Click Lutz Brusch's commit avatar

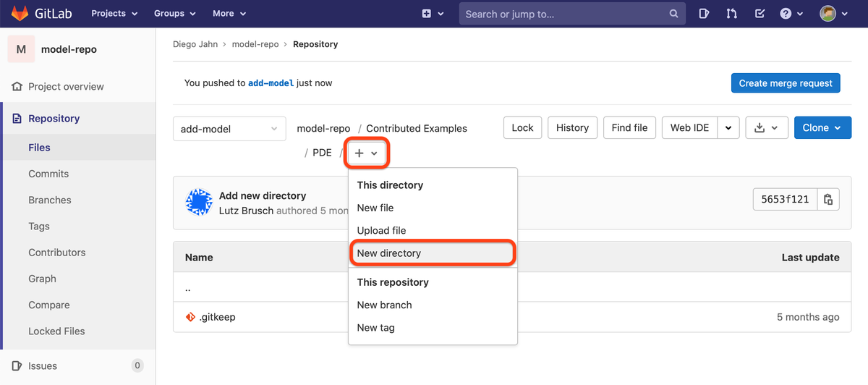point(199,203)
